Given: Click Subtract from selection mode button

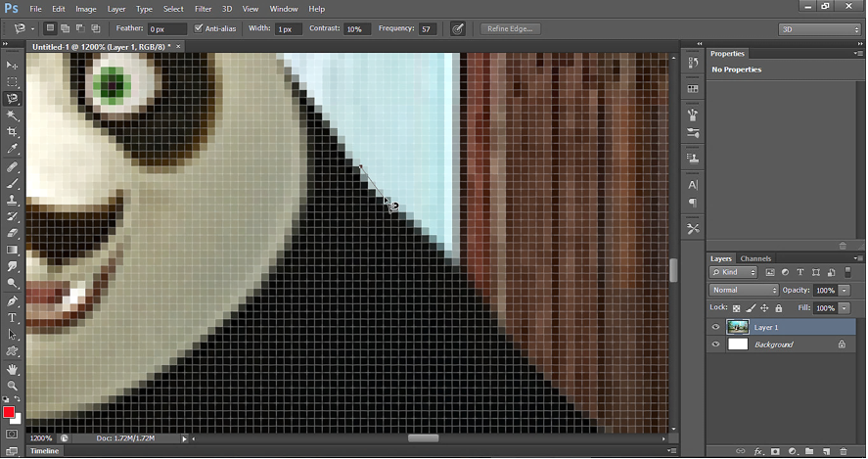Looking at the screenshot, I should pyautogui.click(x=80, y=28).
